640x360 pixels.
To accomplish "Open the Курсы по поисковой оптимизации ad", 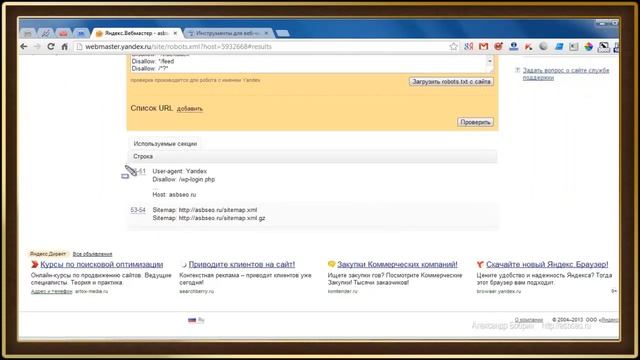I will 102,264.
